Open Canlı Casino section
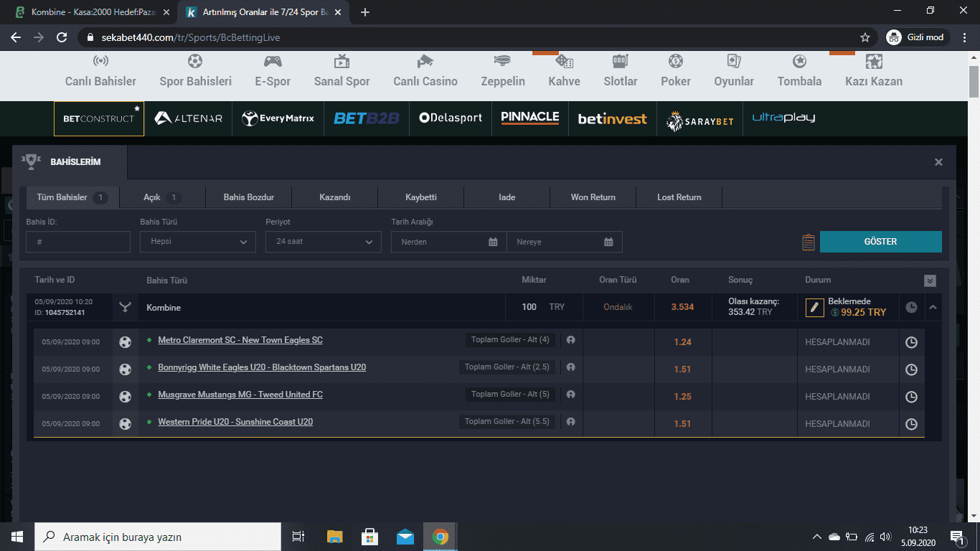Screen dimensions: 980x551 [x=425, y=72]
